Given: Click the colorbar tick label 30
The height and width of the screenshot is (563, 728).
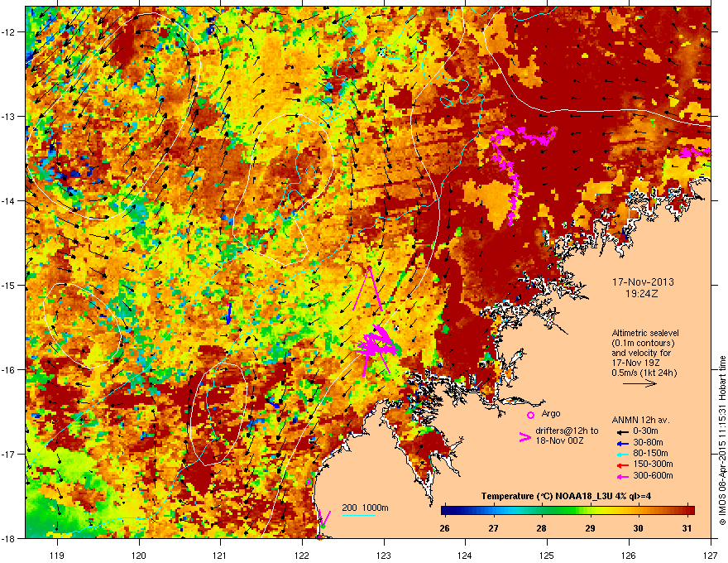Looking at the screenshot, I should coord(639,528).
